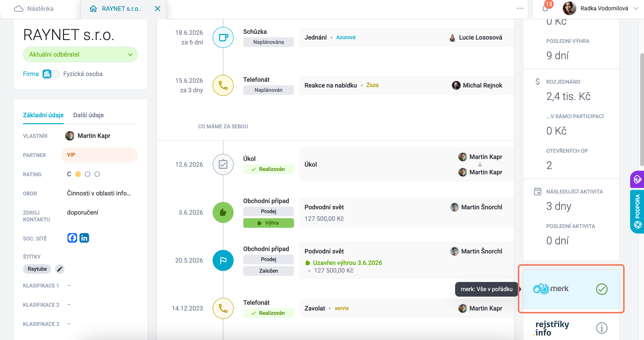
Task: Open the VIP partner field dropdown
Action: click(100, 155)
